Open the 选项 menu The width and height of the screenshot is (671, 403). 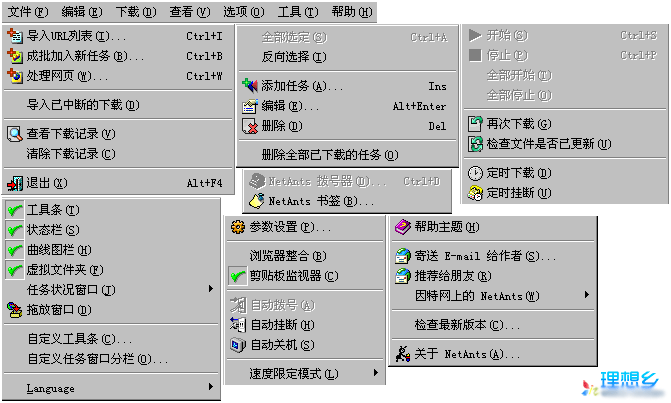pos(244,12)
